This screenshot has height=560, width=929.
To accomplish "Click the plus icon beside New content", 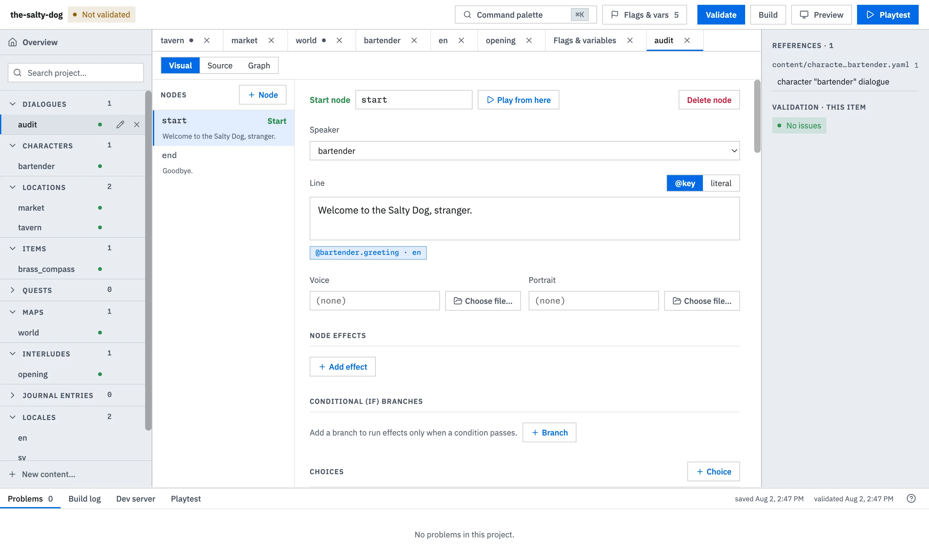I will [x=13, y=474].
